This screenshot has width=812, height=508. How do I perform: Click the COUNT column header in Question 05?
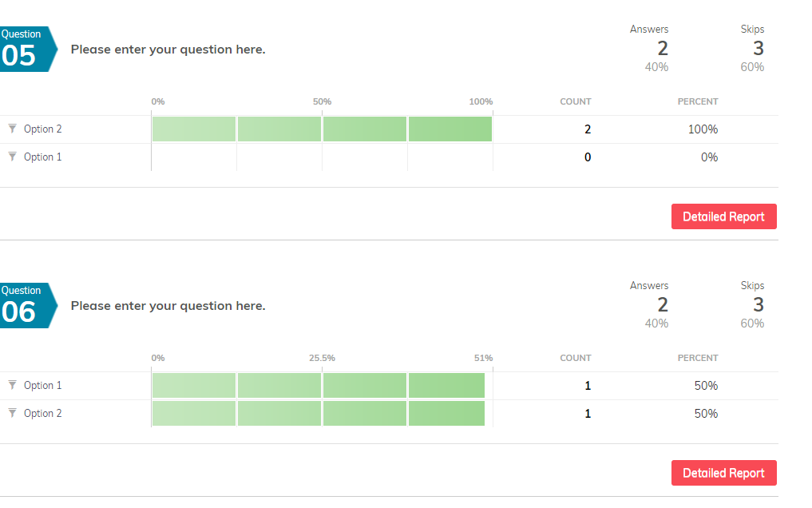pos(575,101)
